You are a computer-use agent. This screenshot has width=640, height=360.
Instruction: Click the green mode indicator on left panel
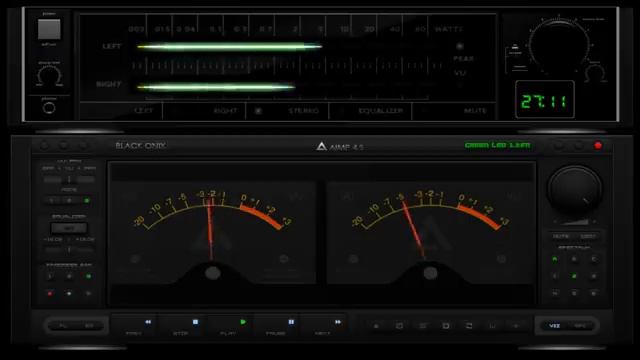pos(87,200)
